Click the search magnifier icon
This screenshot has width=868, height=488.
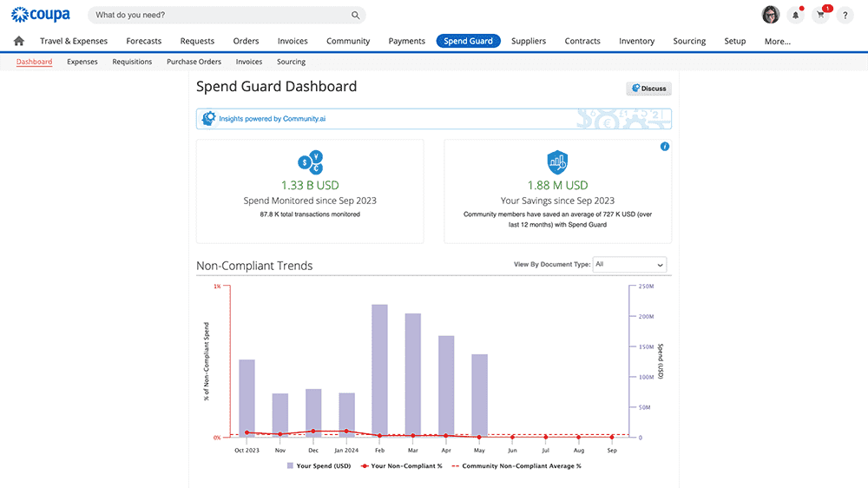[x=355, y=16]
